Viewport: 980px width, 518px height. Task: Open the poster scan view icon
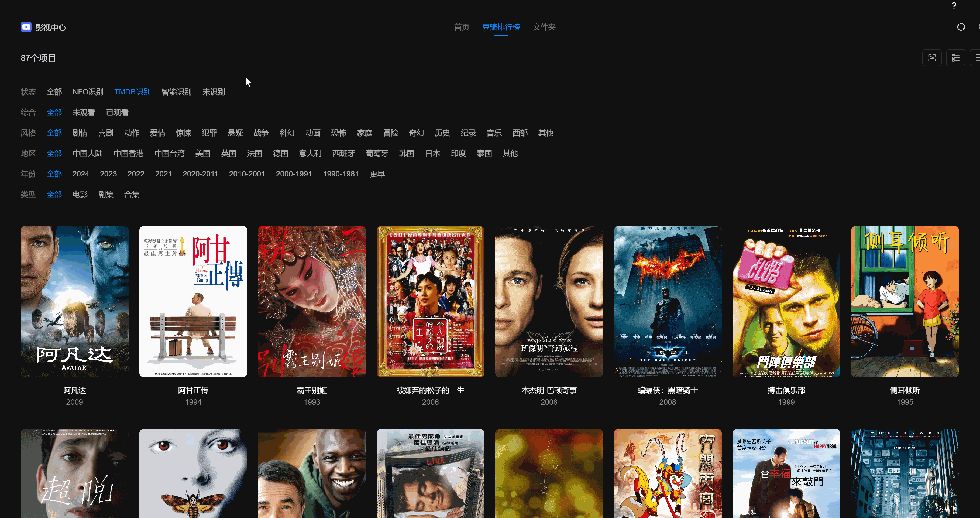(x=932, y=58)
